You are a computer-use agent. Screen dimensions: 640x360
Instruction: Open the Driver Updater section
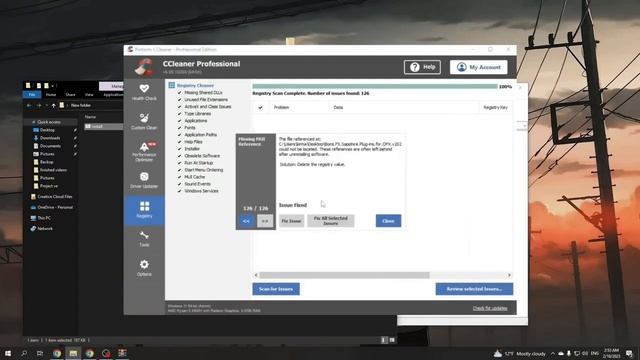tap(144, 180)
